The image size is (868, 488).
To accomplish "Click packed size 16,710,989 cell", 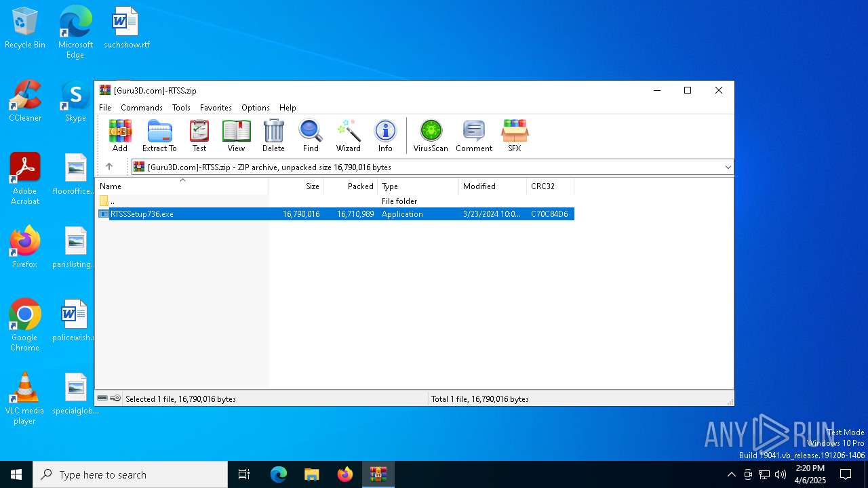I will click(x=355, y=214).
